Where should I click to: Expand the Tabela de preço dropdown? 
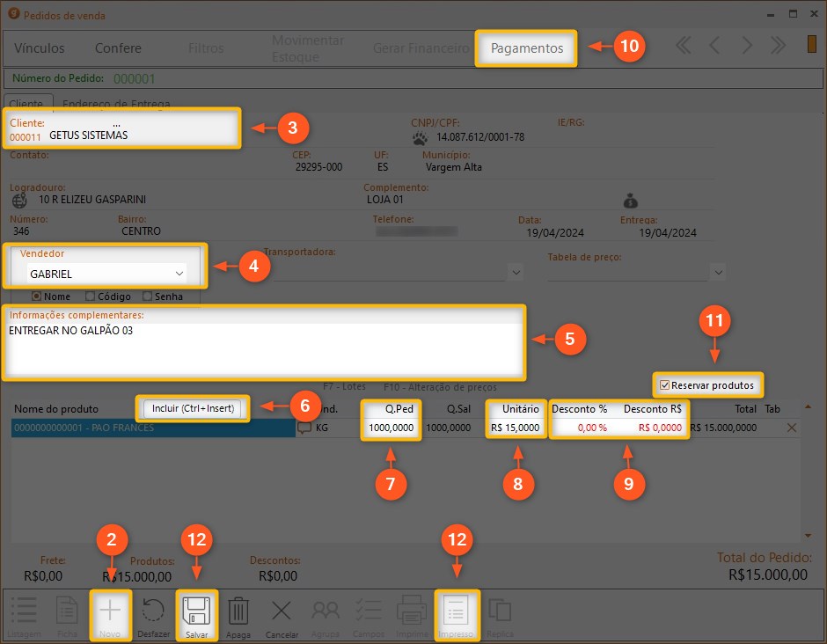719,273
